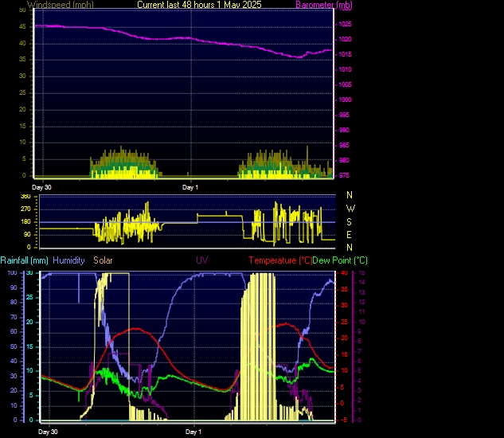Click the 975 value on barometer axis
Screen dimensions: 504x438
tap(344, 175)
